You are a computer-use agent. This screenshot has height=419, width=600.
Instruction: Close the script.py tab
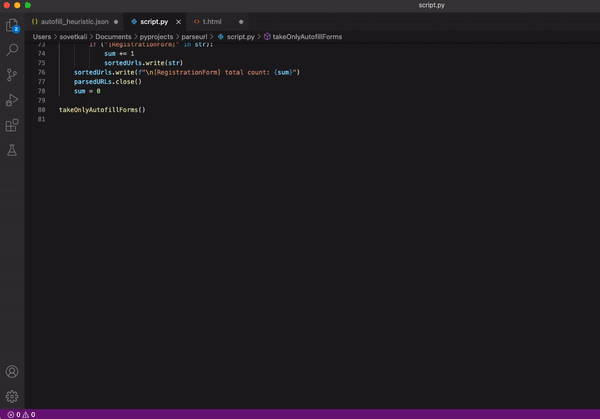click(178, 22)
